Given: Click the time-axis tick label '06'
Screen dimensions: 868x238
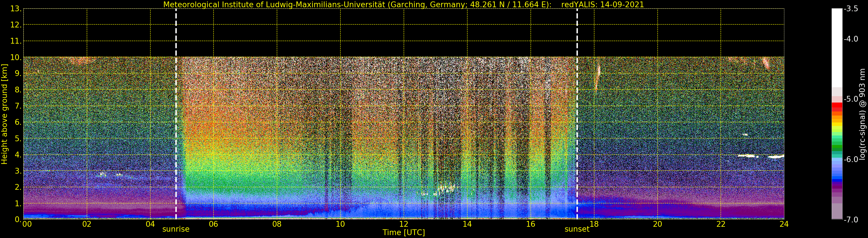Looking at the screenshot, I should (214, 224).
